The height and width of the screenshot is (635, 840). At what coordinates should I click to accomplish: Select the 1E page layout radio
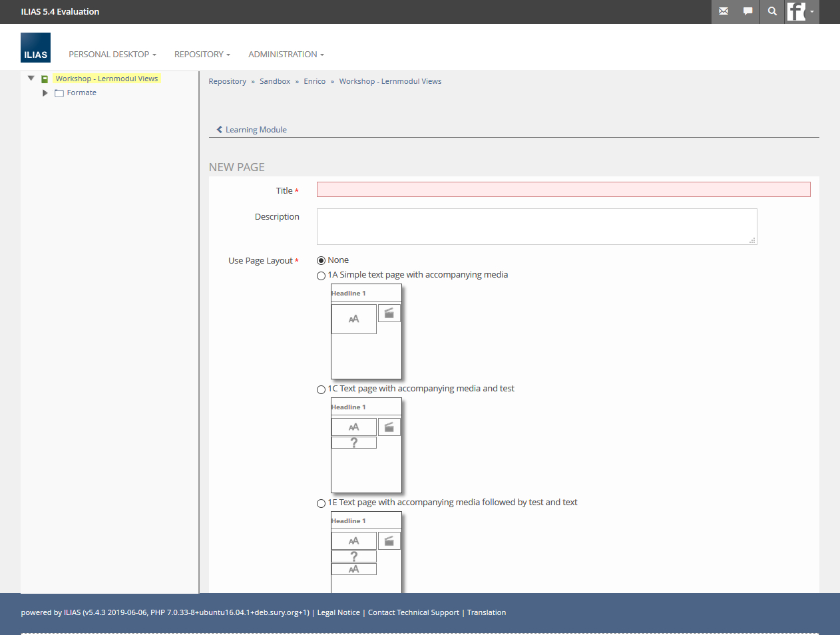coord(321,503)
